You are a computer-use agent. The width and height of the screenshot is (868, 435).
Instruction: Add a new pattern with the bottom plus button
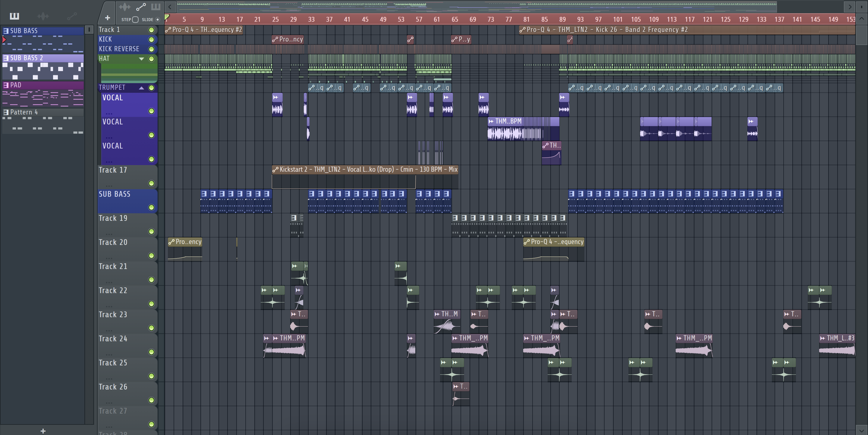point(43,431)
